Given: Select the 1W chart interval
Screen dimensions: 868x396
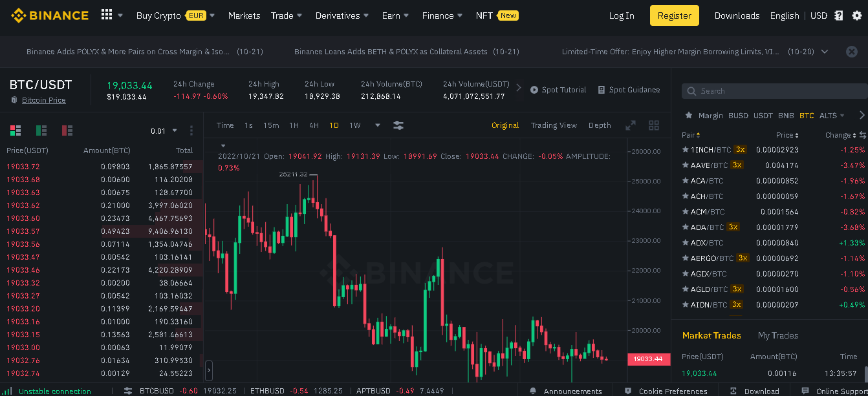Looking at the screenshot, I should (x=355, y=125).
